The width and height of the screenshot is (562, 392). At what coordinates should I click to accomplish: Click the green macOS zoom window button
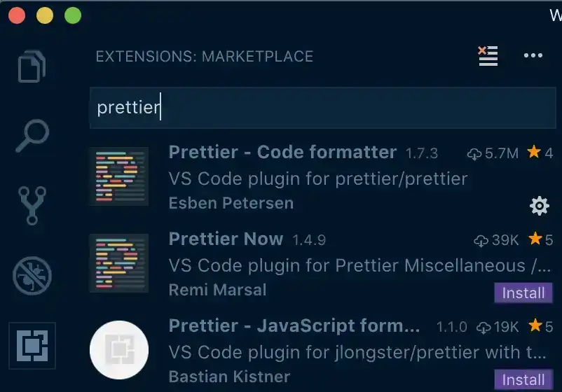point(73,16)
